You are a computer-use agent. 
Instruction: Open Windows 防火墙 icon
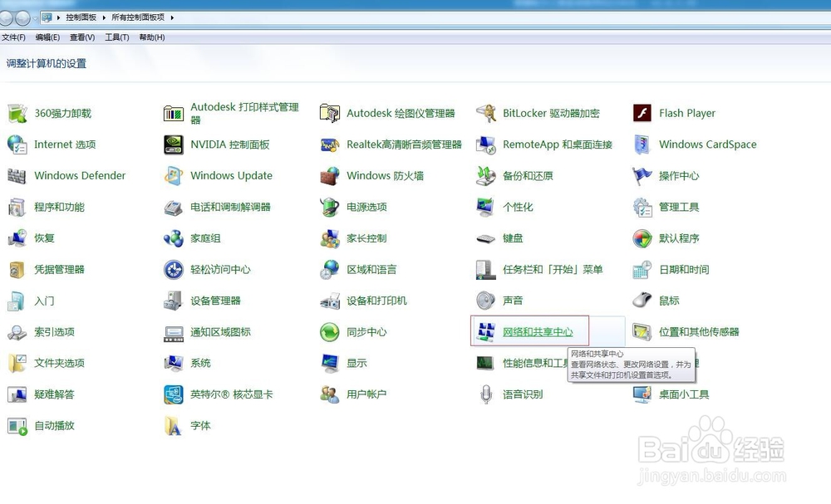coord(330,176)
